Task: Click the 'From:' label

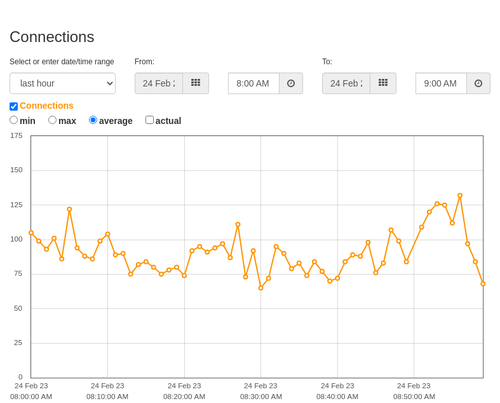Action: [x=144, y=62]
